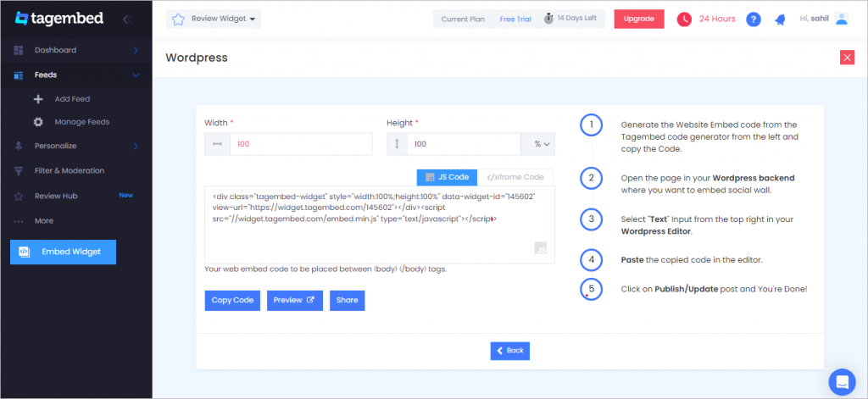This screenshot has width=868, height=399.
Task: Click the tagembed logo
Action: [x=59, y=19]
